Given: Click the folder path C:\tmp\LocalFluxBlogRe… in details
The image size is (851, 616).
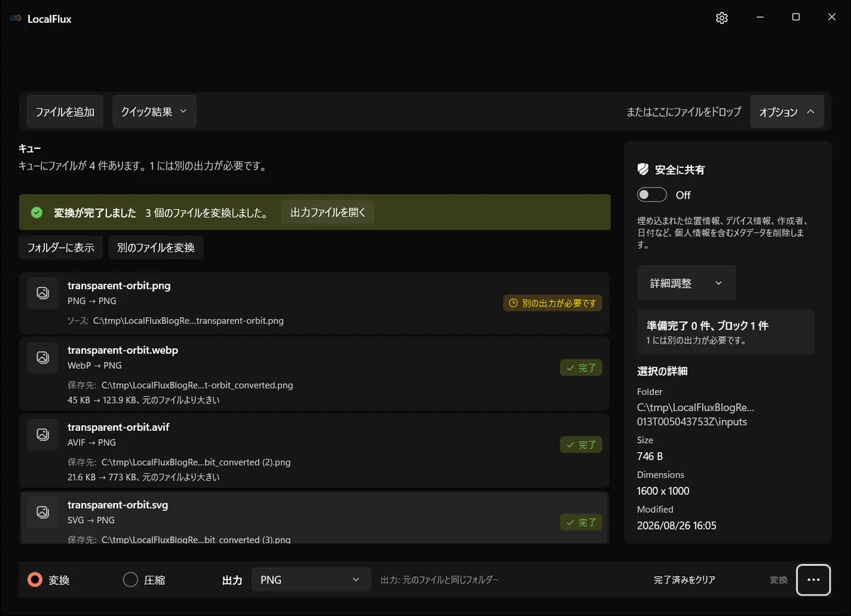Looking at the screenshot, I should tap(696, 415).
